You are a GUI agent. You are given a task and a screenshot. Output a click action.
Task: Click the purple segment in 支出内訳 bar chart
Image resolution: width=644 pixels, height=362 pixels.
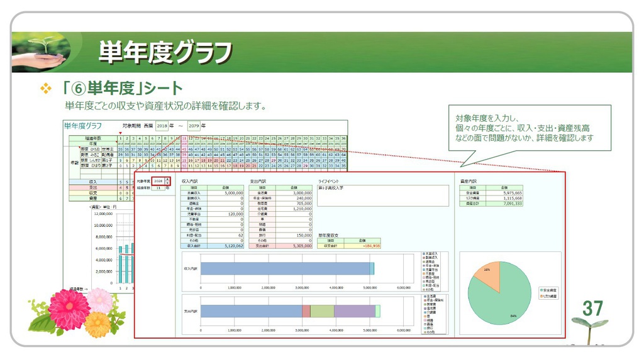[355, 311]
